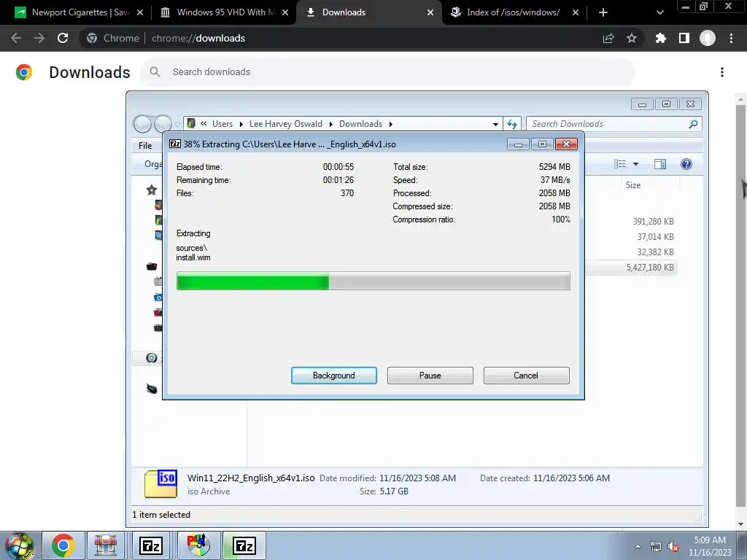Open the view options dropdown arrow

[635, 164]
